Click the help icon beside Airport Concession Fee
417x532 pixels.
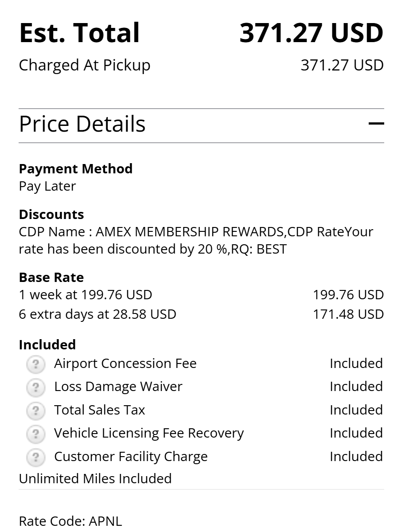coord(35,364)
